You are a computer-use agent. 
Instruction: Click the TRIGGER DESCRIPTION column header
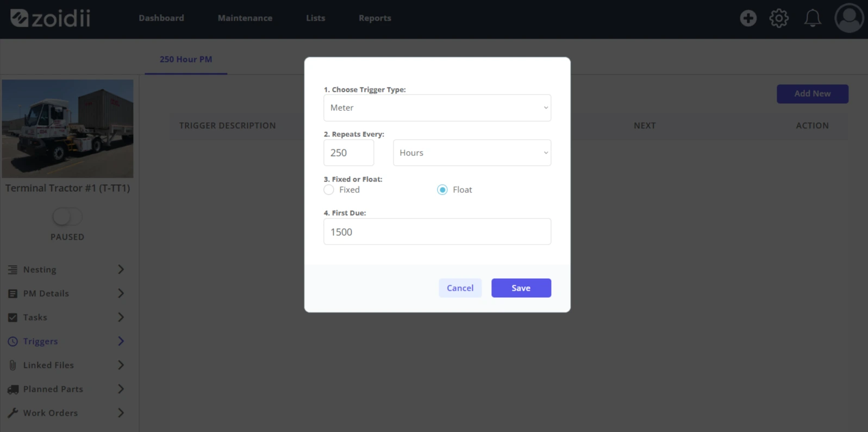228,126
